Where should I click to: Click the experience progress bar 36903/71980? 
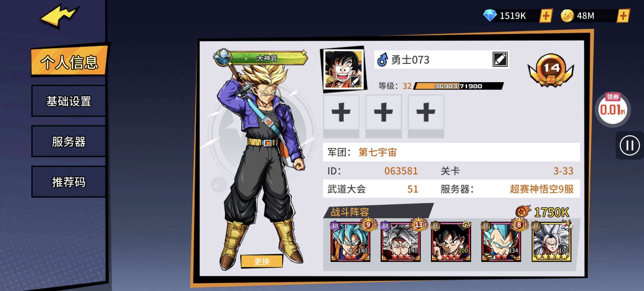458,86
